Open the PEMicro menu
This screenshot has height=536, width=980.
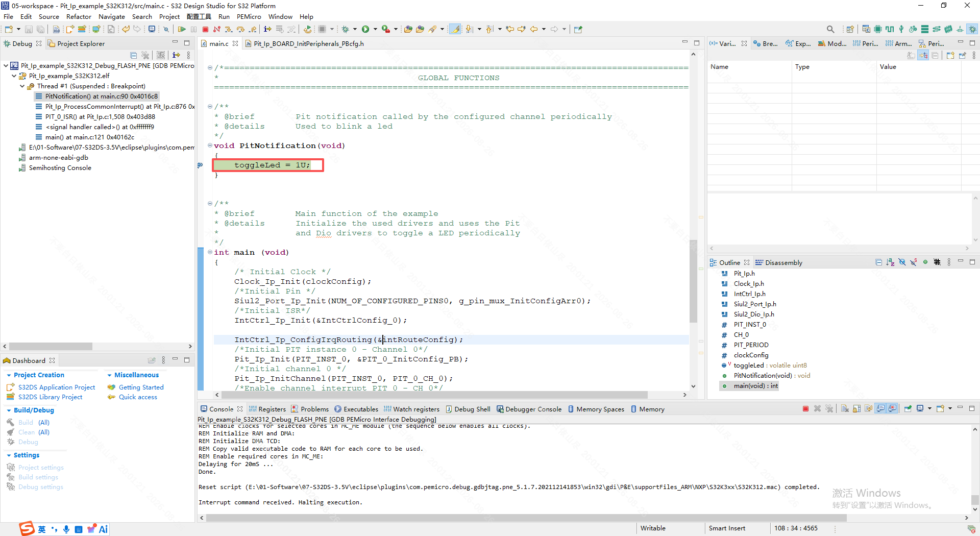[x=249, y=16]
